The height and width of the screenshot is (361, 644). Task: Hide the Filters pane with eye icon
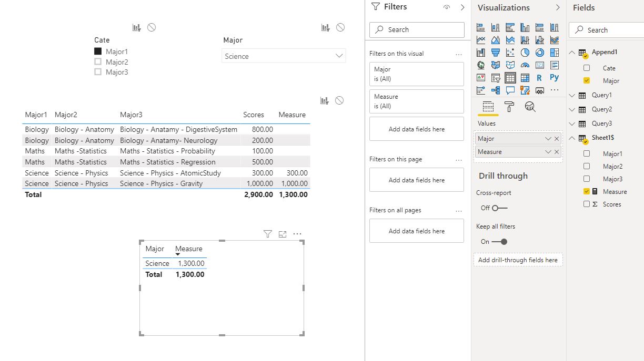coord(447,7)
